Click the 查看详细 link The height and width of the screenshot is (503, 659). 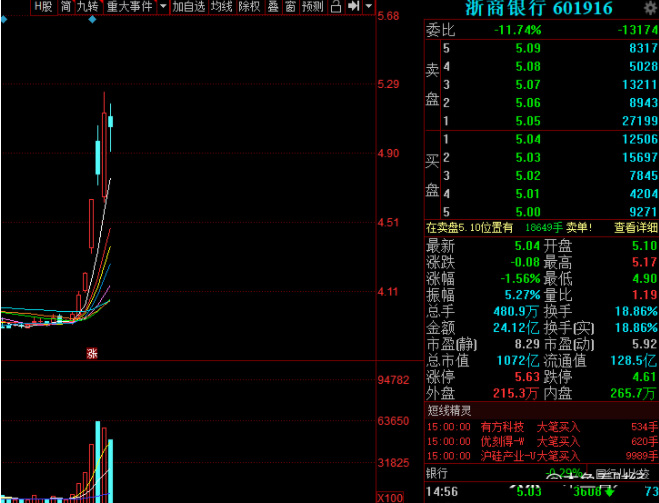click(635, 227)
